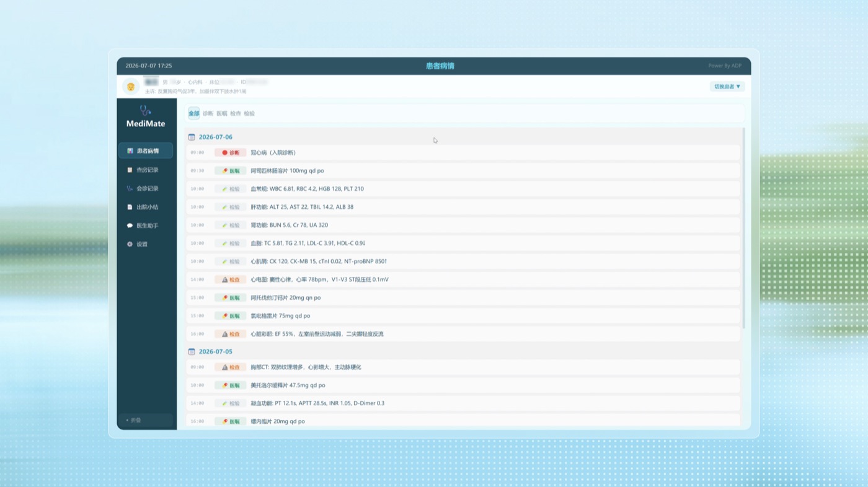This screenshot has height=487, width=868.
Task: Click the 检查 tag on the 胸部CT row
Action: 230,367
